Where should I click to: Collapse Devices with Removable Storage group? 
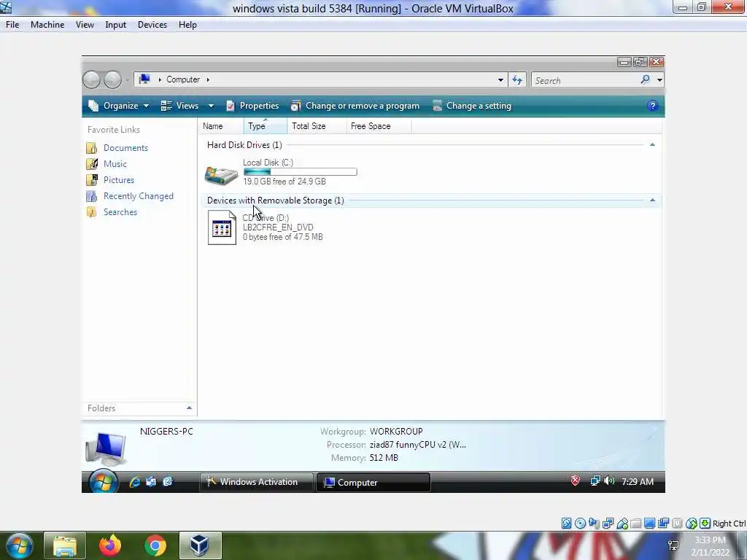click(x=652, y=201)
